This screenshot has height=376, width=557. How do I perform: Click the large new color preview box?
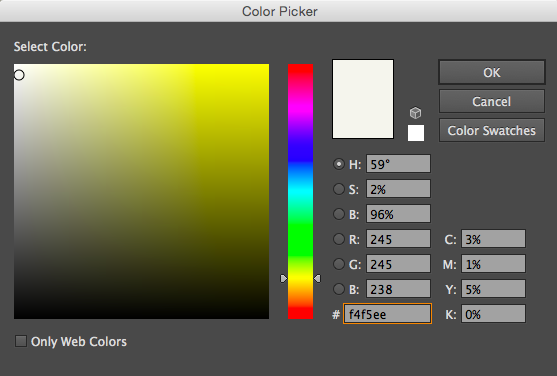[363, 99]
